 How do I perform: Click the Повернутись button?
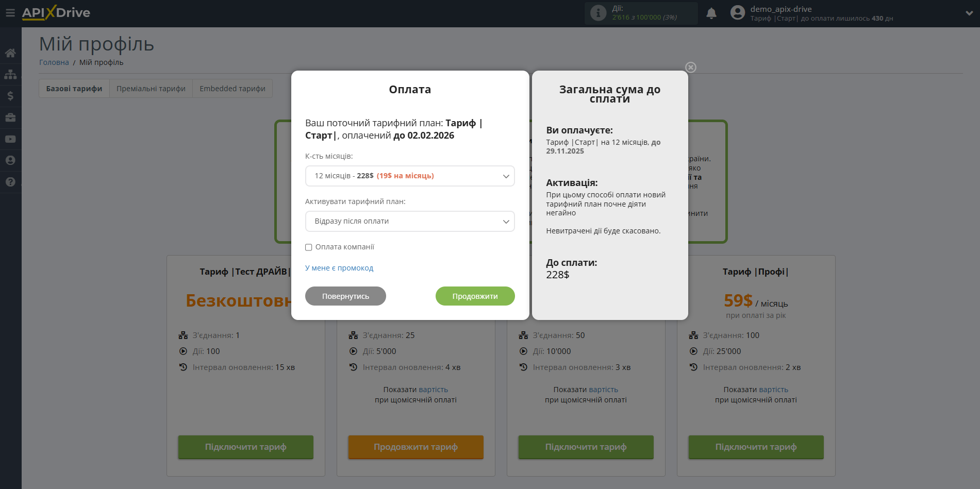point(345,296)
